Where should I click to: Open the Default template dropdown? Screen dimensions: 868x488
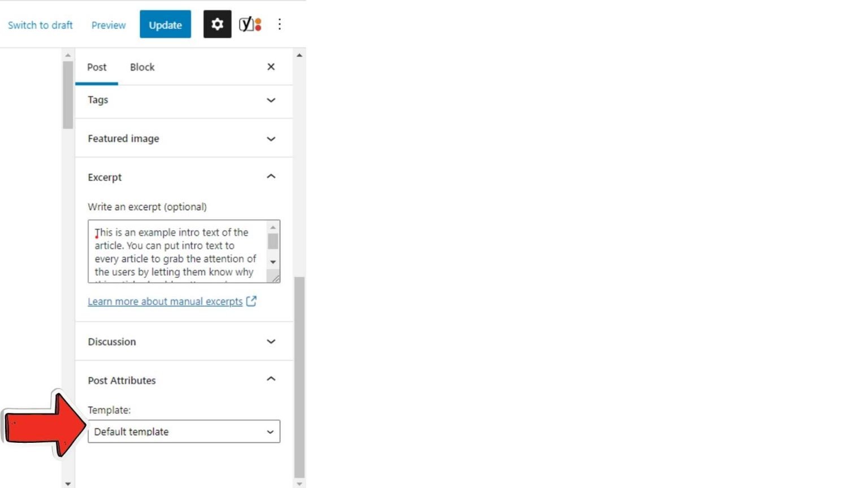[x=184, y=432]
